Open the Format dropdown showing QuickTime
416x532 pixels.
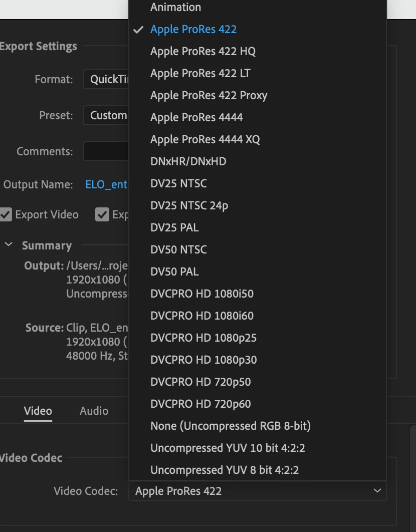tap(106, 79)
